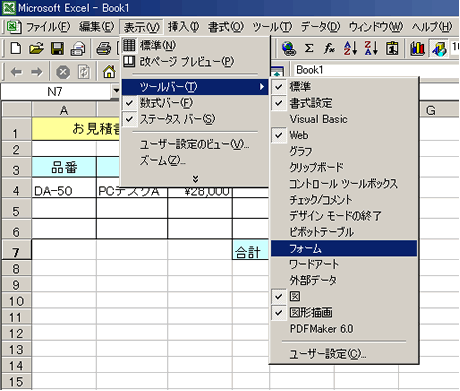Open the Chart Wizard icon
Screen dimensions: 460x391
pos(417,49)
